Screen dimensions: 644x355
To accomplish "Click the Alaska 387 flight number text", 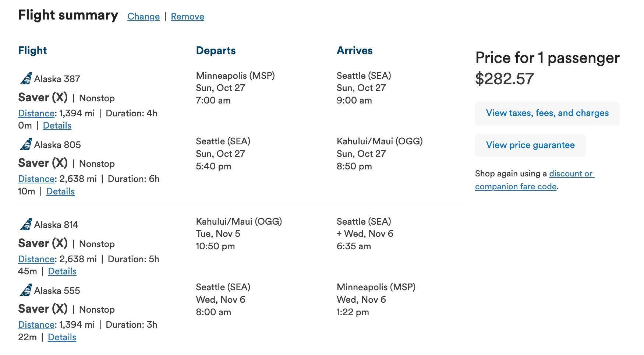I will tap(57, 79).
